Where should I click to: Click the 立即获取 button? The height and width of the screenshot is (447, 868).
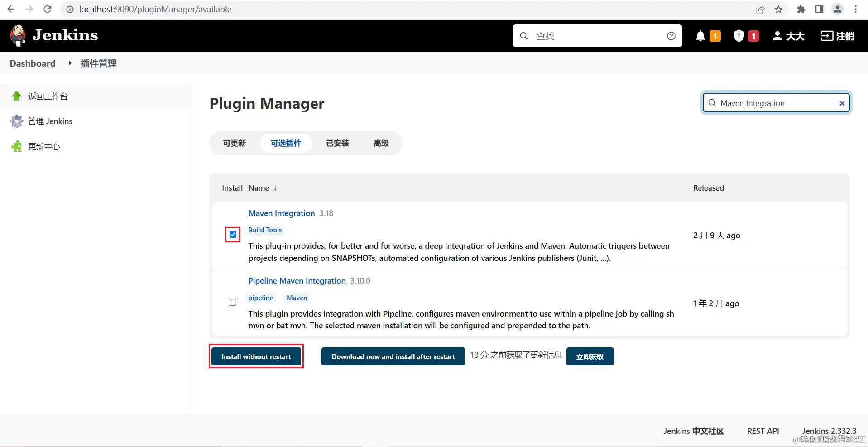point(590,356)
